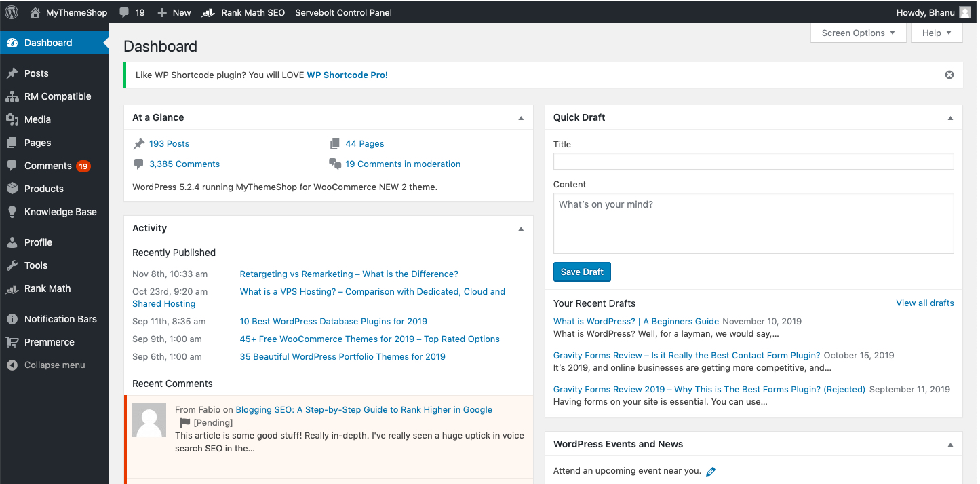The image size is (980, 484).
Task: Click the What's on your mind? content box
Action: tap(753, 223)
